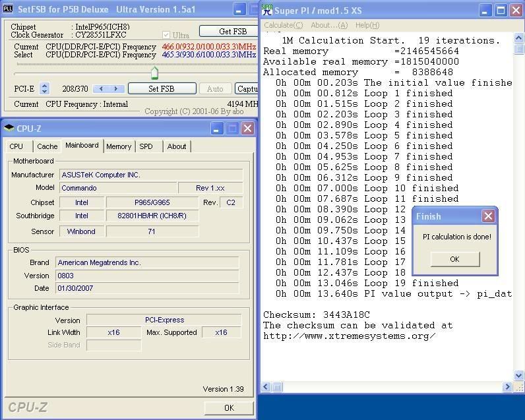The image size is (525, 420).
Task: Click the Capture button in SetFSB
Action: [x=247, y=89]
